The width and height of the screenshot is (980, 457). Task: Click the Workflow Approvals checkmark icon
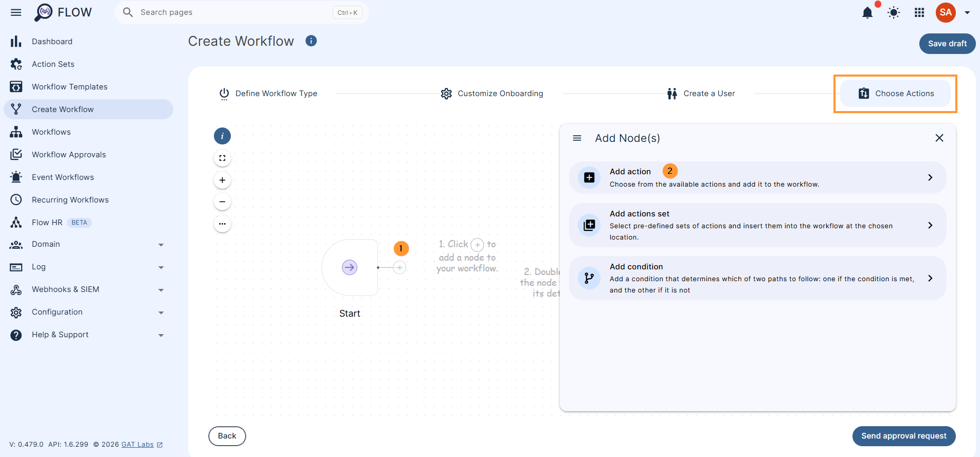[16, 155]
